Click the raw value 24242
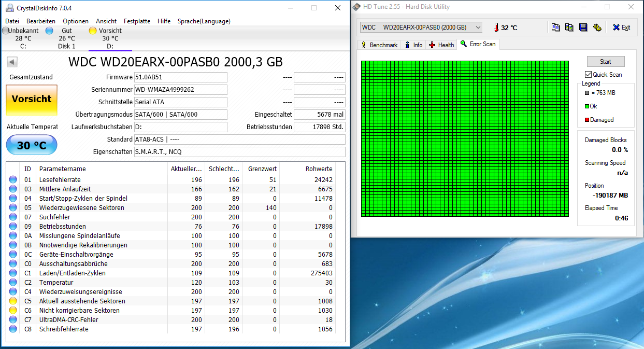 324,180
